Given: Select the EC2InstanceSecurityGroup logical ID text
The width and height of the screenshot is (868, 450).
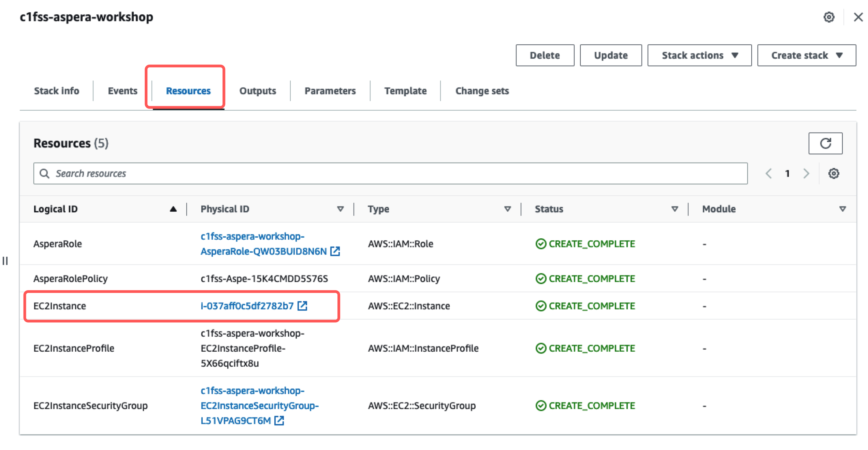Looking at the screenshot, I should (90, 406).
